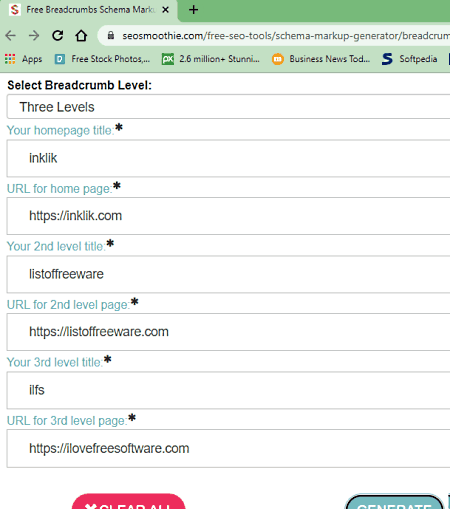Click the SEO Smoothie tab favicon
The width and height of the screenshot is (450, 509).
pyautogui.click(x=15, y=10)
